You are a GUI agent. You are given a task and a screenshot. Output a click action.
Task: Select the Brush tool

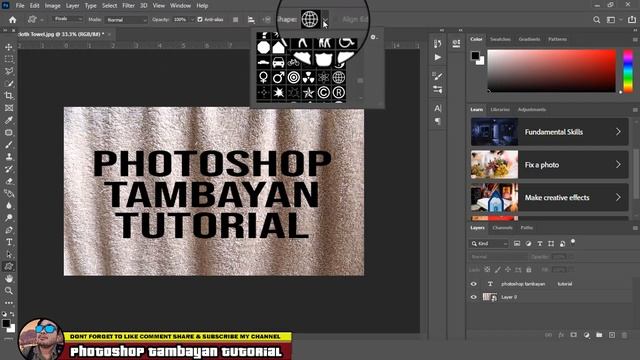click(x=9, y=145)
